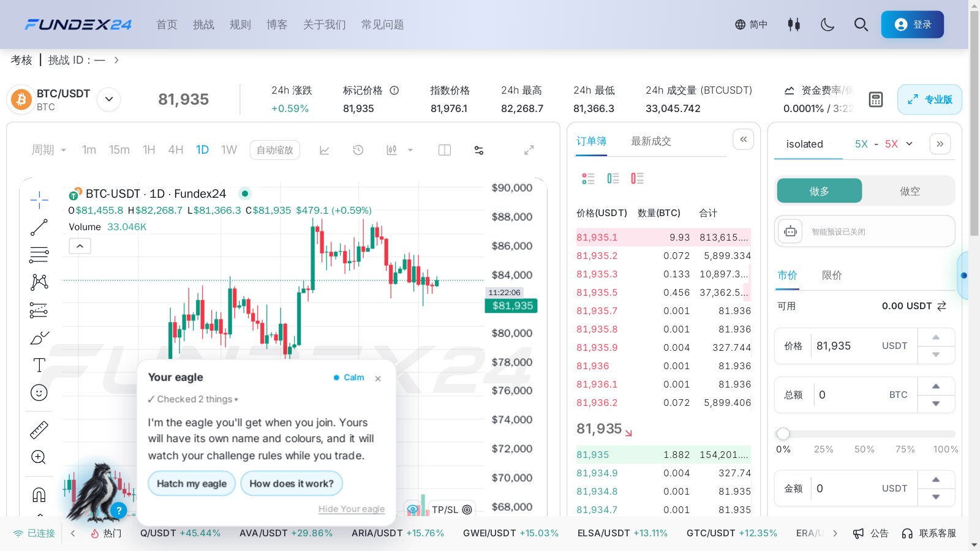Increase 总额 amount with up stepper
Image resolution: width=980 pixels, height=551 pixels.
coord(936,386)
